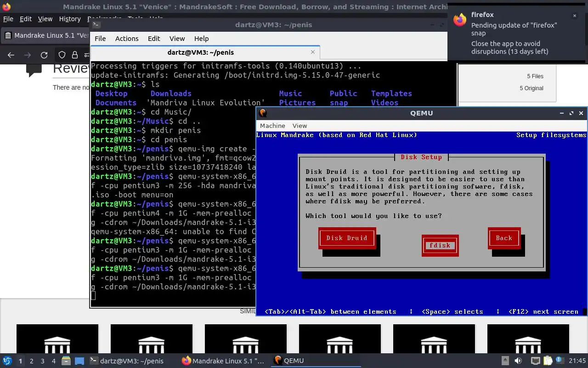Click the '5 Files' text in Firefox
Image resolution: width=588 pixels, height=368 pixels.
click(535, 76)
